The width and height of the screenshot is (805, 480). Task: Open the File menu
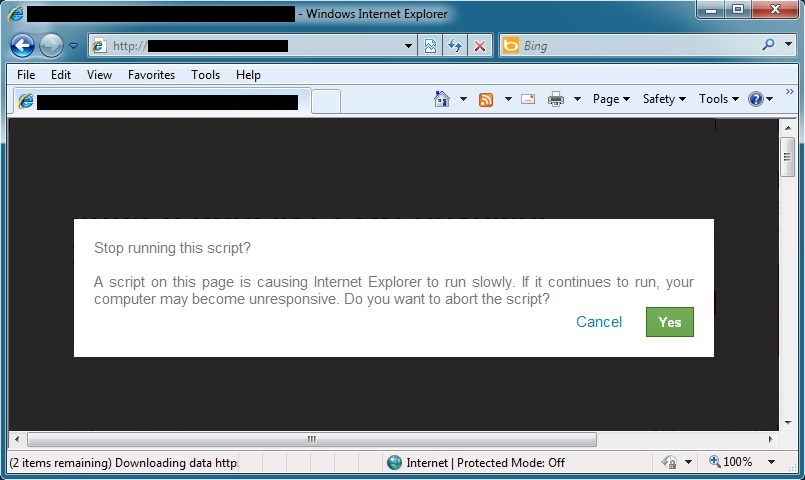click(26, 74)
